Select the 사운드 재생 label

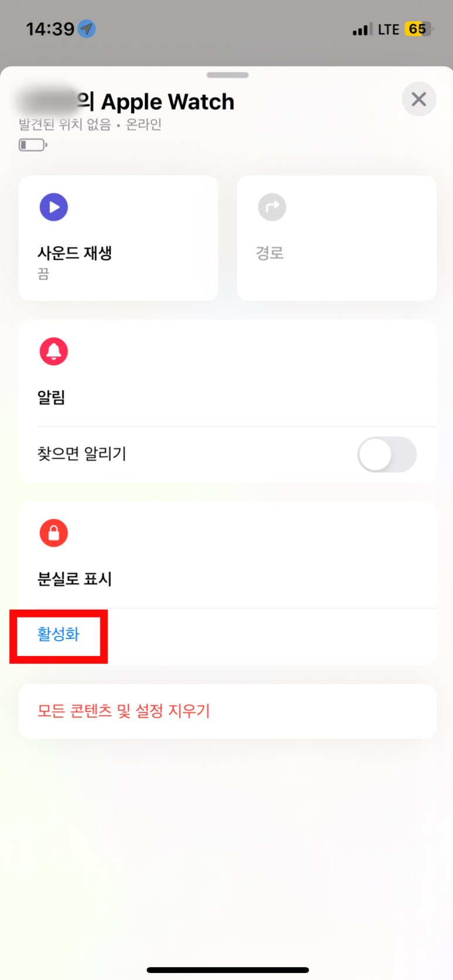coord(74,253)
